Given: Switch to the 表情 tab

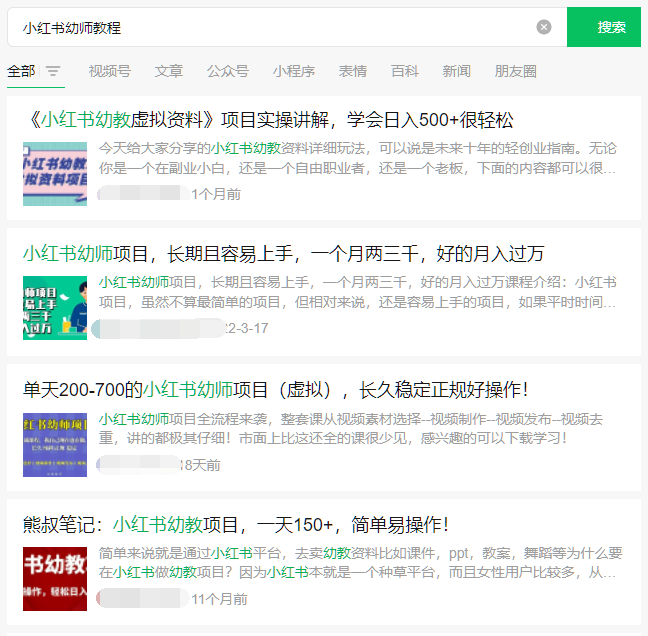Looking at the screenshot, I should coord(353,71).
